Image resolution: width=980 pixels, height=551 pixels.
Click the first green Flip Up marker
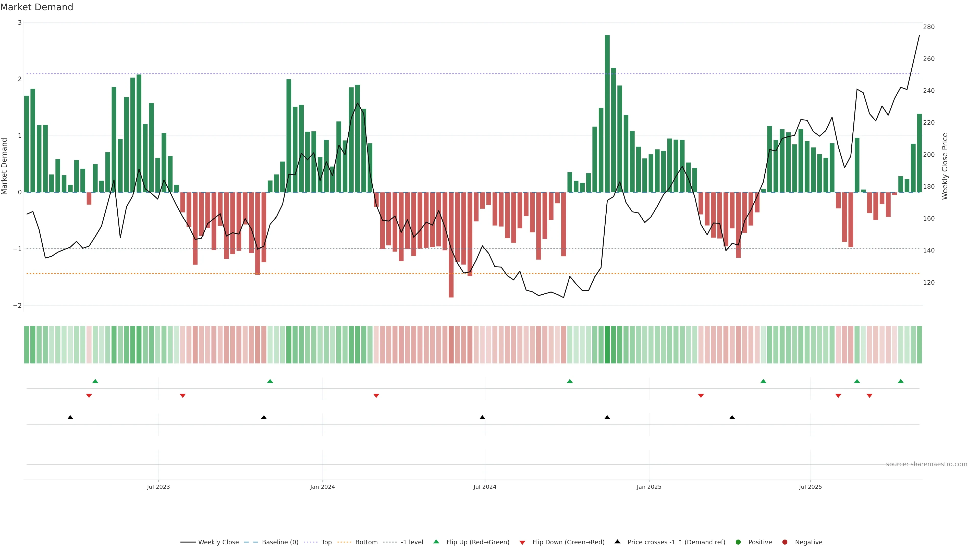[x=95, y=381]
